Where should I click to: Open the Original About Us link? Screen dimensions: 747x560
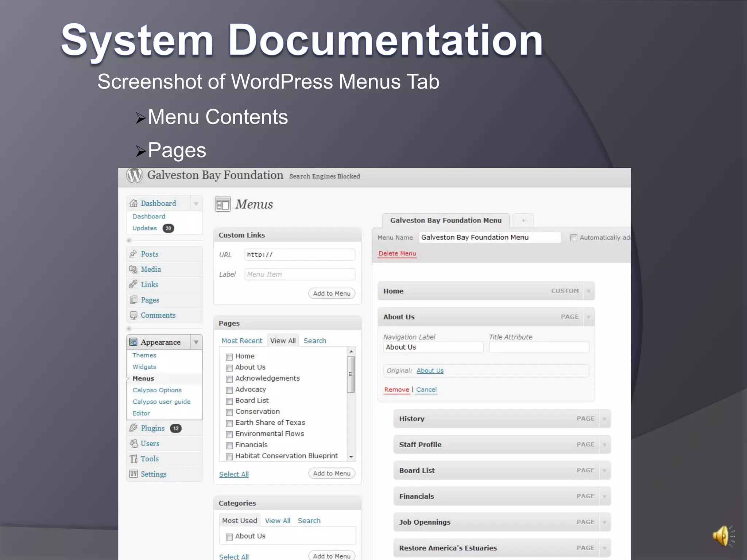pos(430,370)
